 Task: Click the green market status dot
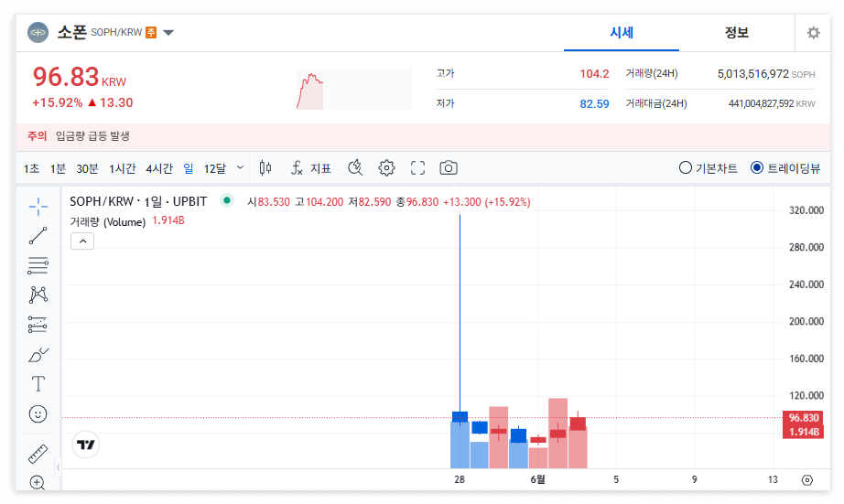click(x=227, y=200)
